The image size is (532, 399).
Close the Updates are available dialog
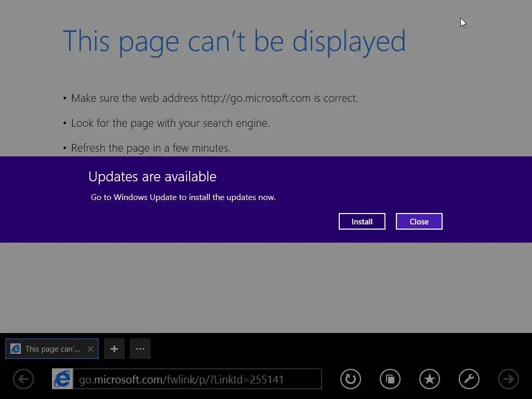pyautogui.click(x=419, y=221)
